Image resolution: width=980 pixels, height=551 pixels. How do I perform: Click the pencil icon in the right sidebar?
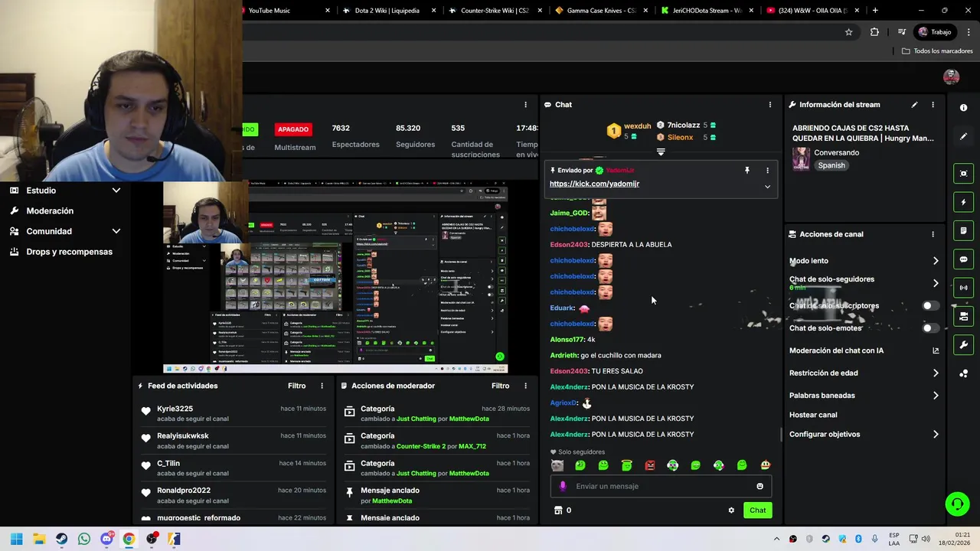click(963, 136)
